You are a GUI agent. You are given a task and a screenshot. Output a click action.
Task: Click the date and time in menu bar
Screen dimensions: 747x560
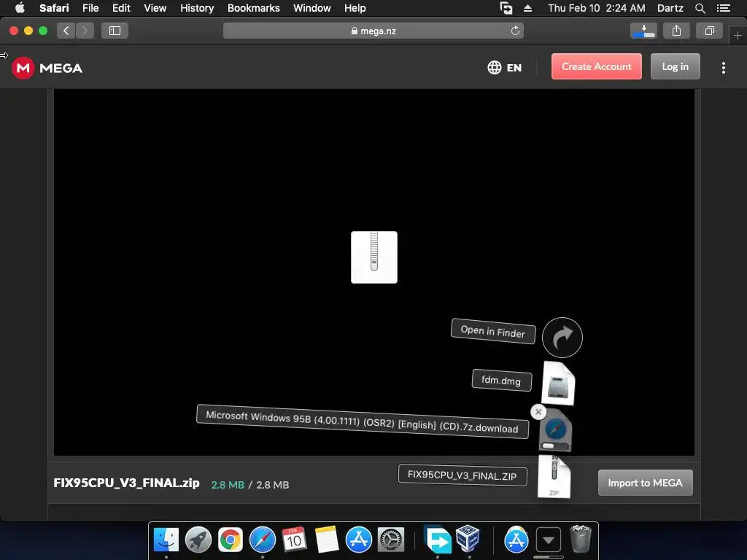click(597, 8)
